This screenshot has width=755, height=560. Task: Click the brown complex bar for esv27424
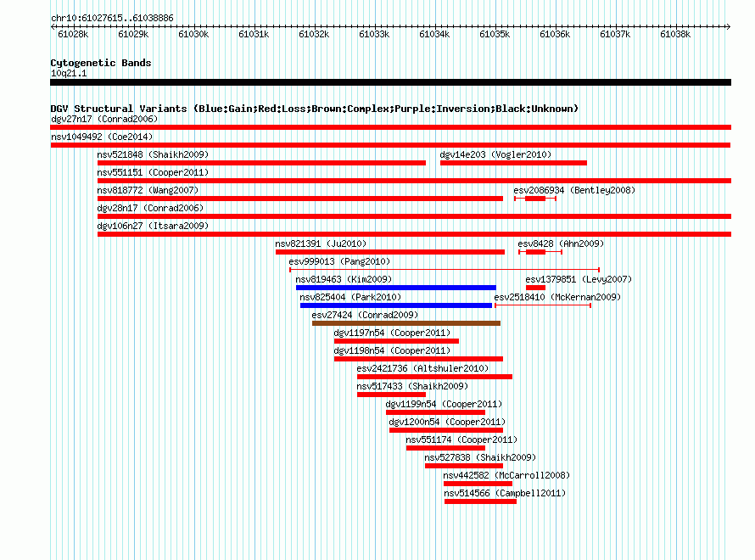[405, 323]
